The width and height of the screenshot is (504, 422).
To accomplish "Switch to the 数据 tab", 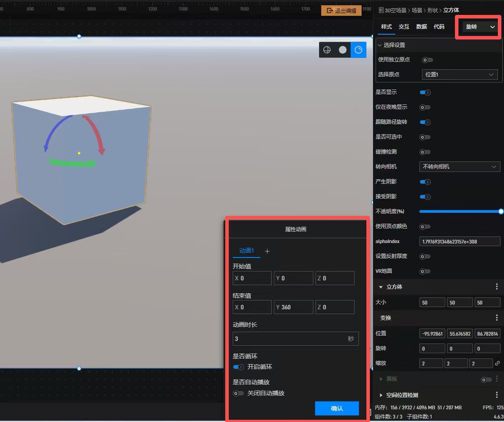I will [x=421, y=27].
